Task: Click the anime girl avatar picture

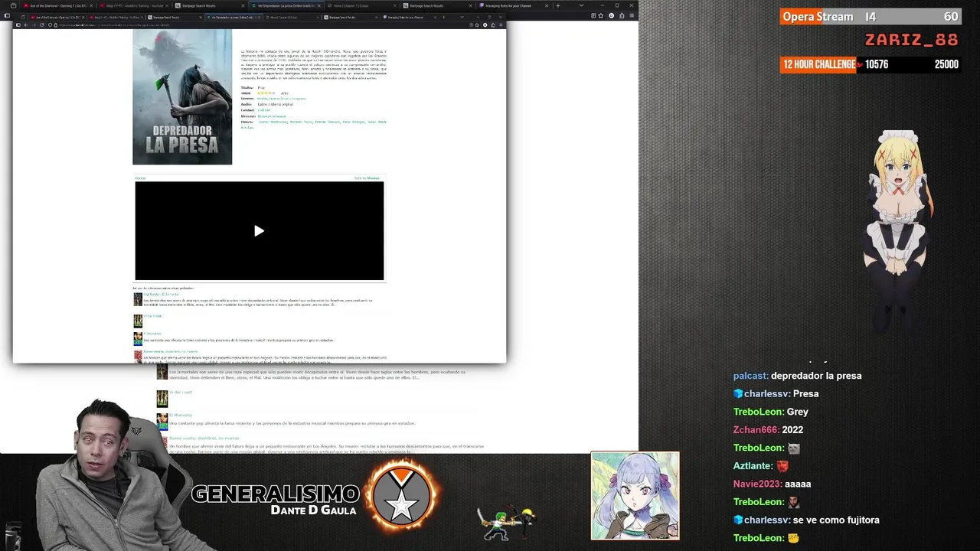Action: tap(635, 496)
